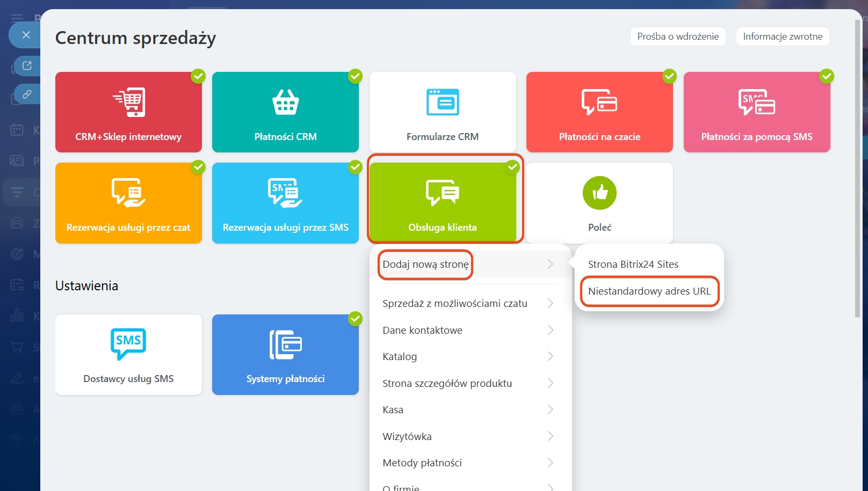This screenshot has height=491, width=868.
Task: Select Niestandardowy adres URL menu option
Action: tap(649, 291)
